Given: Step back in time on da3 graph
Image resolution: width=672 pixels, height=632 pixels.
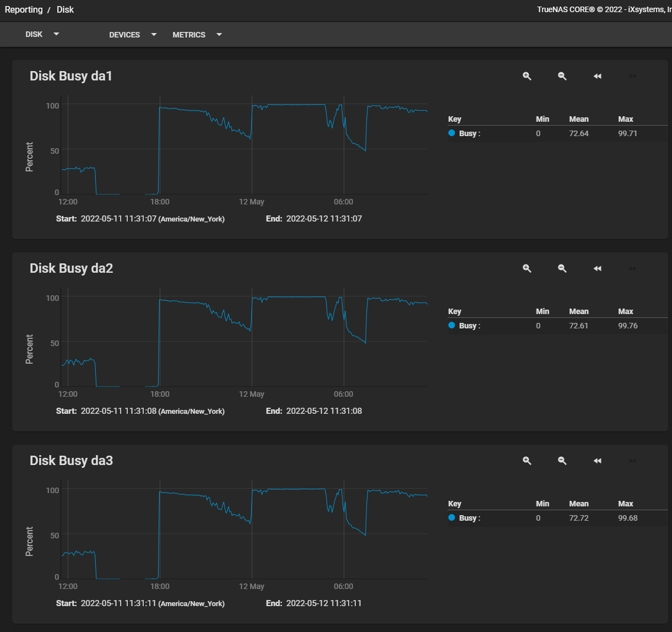Looking at the screenshot, I should [x=598, y=461].
